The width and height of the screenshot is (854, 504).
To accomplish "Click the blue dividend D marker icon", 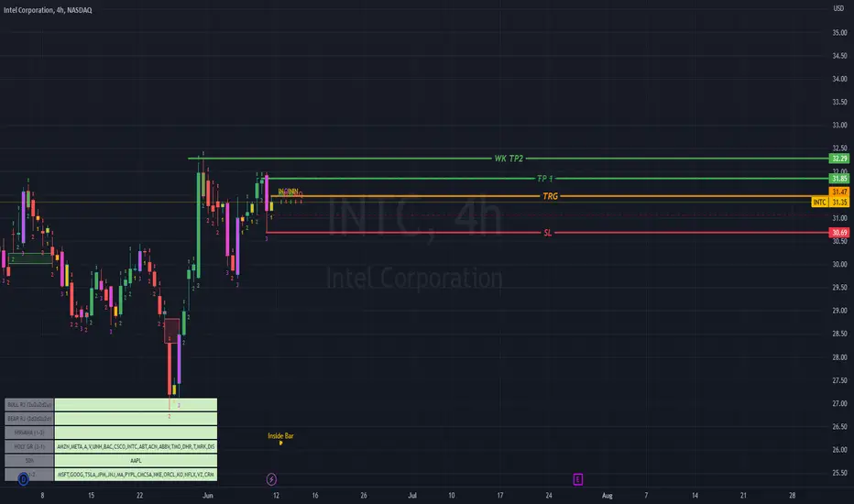I will point(23,479).
